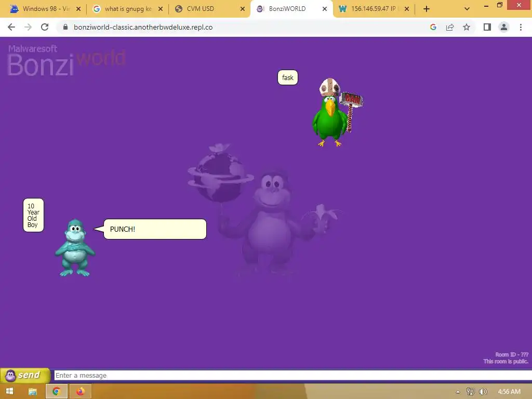Click the Chrome taskbar icon

(x=56, y=391)
